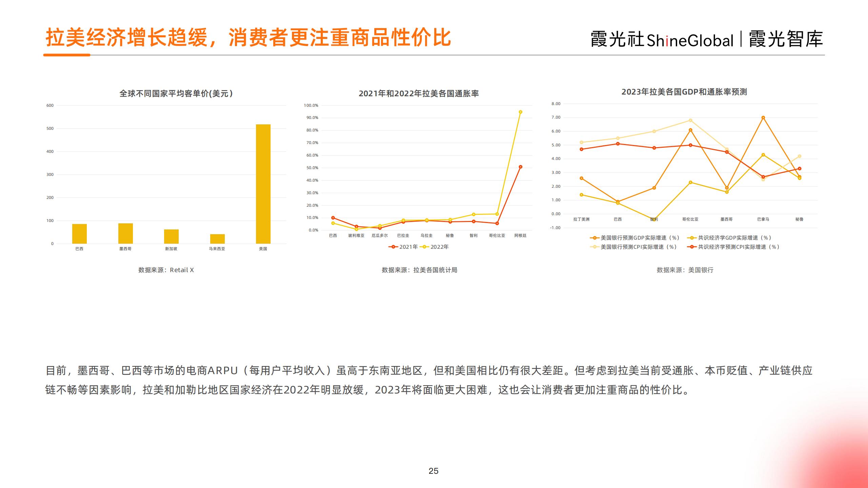Image resolution: width=868 pixels, height=488 pixels.
Task: Click the 马来西亚 axis label
Action: tap(217, 249)
